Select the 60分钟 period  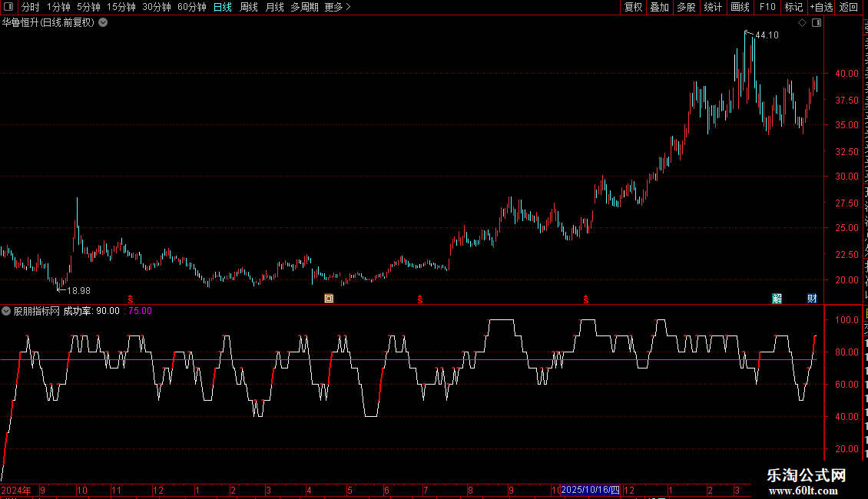coord(192,7)
